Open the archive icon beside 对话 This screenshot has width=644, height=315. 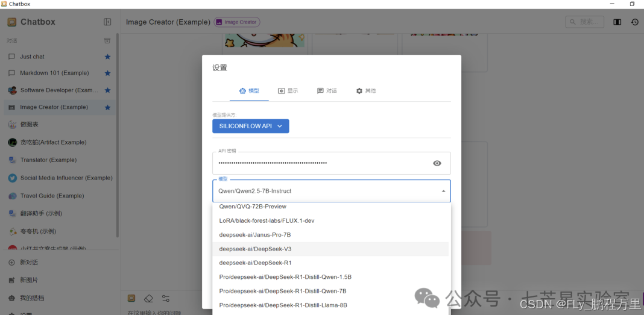coord(107,40)
